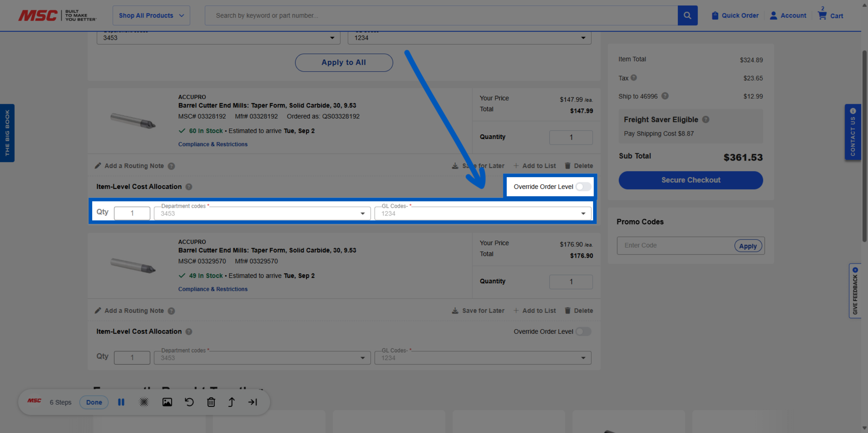Click the MSC logo in the steps toolbar

click(34, 401)
